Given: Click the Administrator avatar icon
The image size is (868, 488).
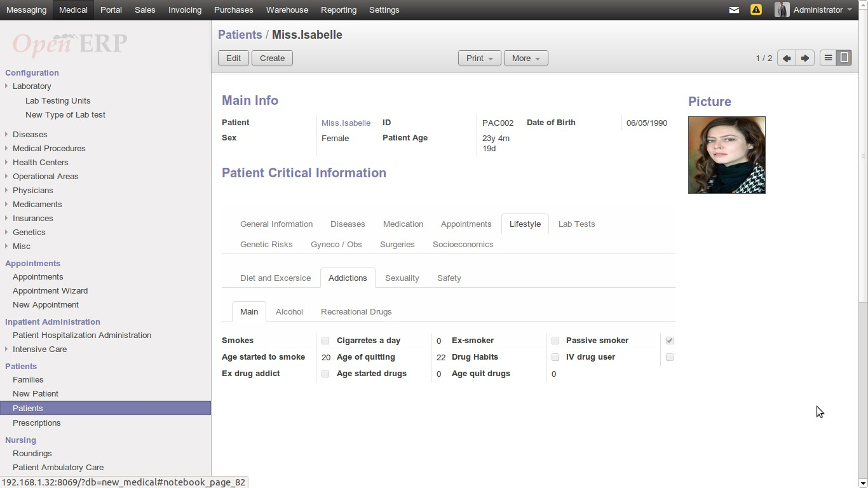Looking at the screenshot, I should pyautogui.click(x=782, y=10).
